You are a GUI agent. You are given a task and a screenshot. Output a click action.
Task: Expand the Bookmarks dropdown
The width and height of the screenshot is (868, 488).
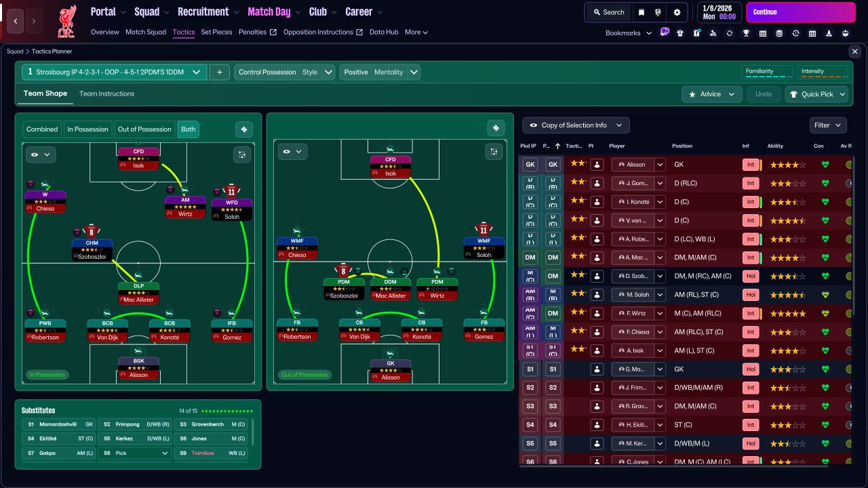[x=629, y=33]
